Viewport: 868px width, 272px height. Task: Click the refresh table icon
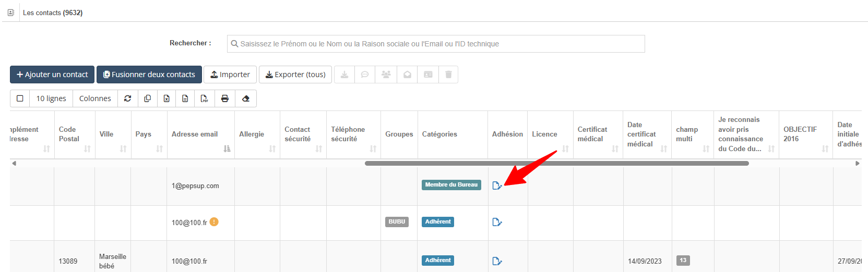(x=127, y=98)
